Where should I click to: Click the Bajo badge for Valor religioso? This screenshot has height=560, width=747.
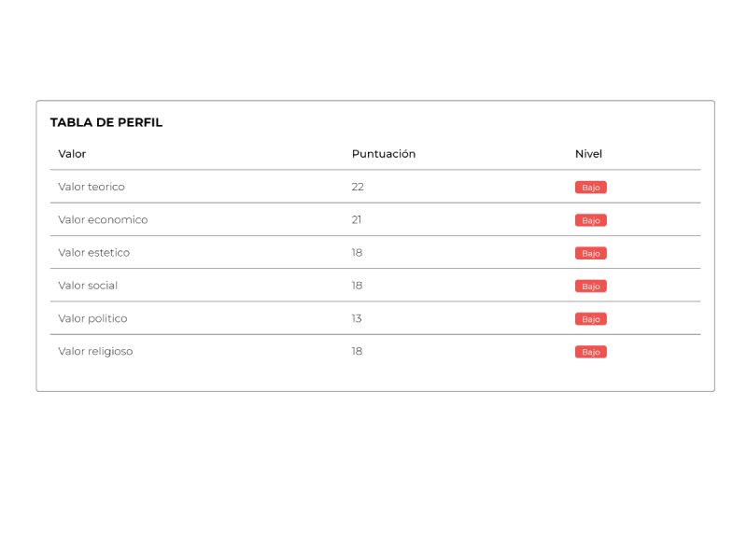pyautogui.click(x=591, y=352)
